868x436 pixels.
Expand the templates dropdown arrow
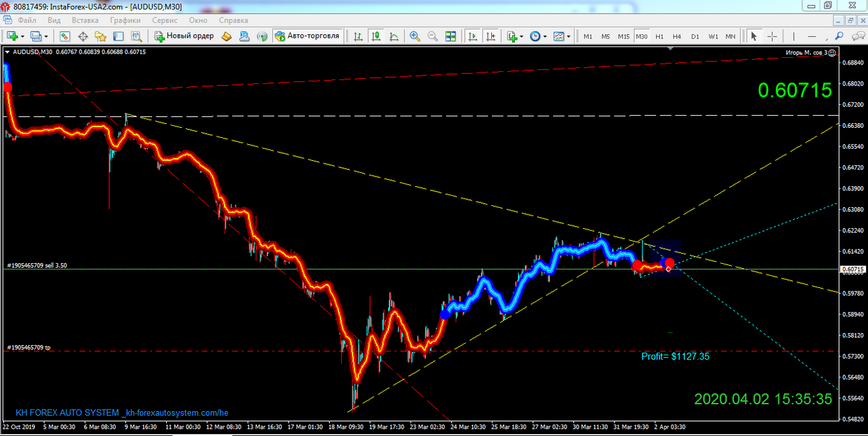(x=569, y=36)
